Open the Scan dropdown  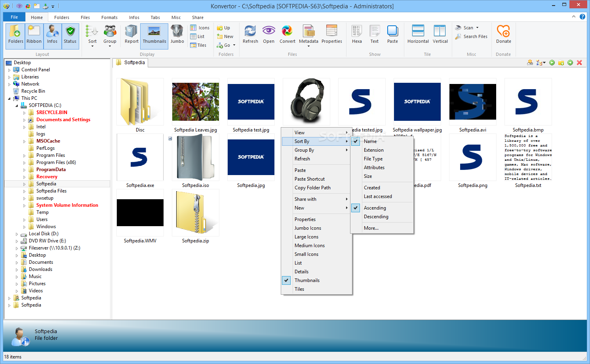click(x=467, y=28)
